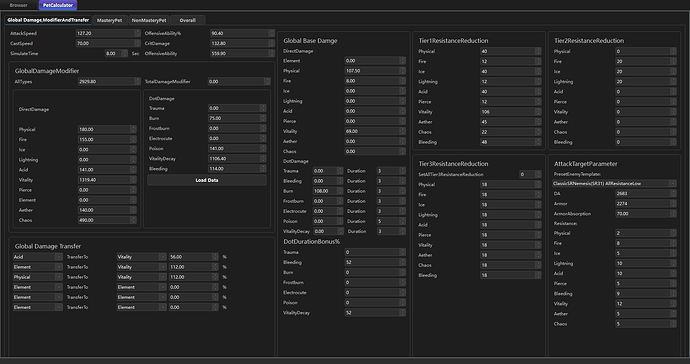This screenshot has height=364, width=690.
Task: Click the Acid transfer percent field showing 56.00
Action: point(193,257)
